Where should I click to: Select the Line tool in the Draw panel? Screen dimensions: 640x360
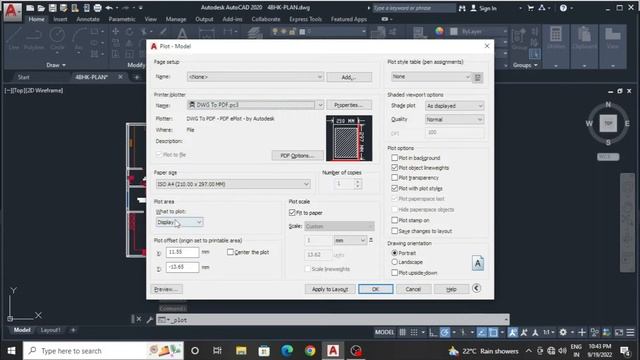pos(14,39)
